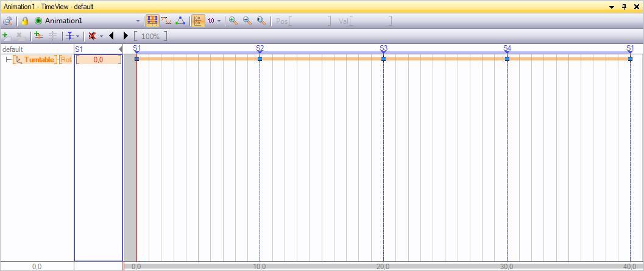Image resolution: width=644 pixels, height=271 pixels.
Task: Select the Turntable track in tree
Action: (40, 60)
